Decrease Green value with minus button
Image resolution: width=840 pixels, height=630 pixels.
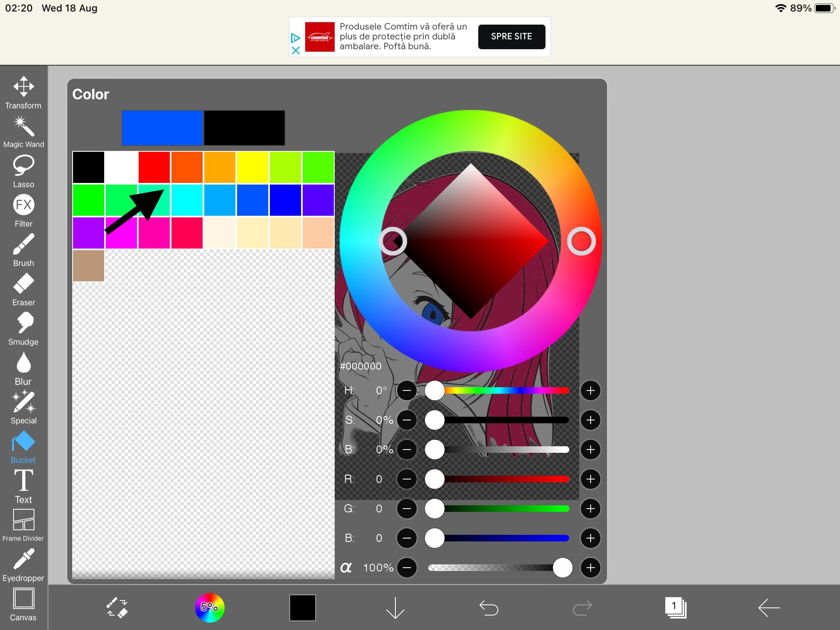click(x=407, y=509)
